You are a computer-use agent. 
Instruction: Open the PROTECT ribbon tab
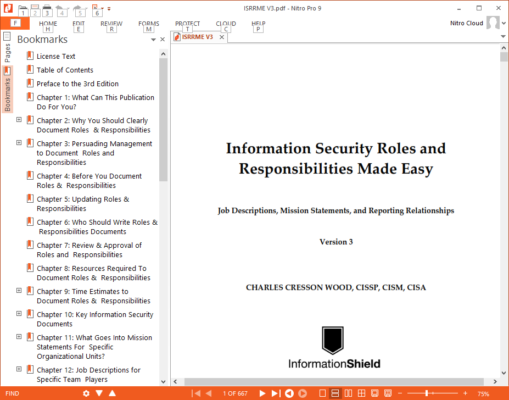click(187, 24)
